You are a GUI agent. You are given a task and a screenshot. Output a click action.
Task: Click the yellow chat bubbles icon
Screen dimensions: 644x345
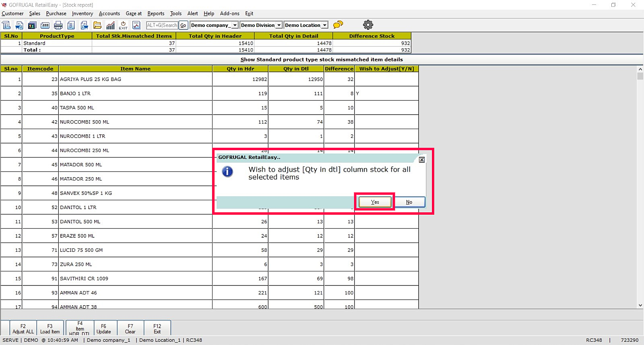[338, 25]
